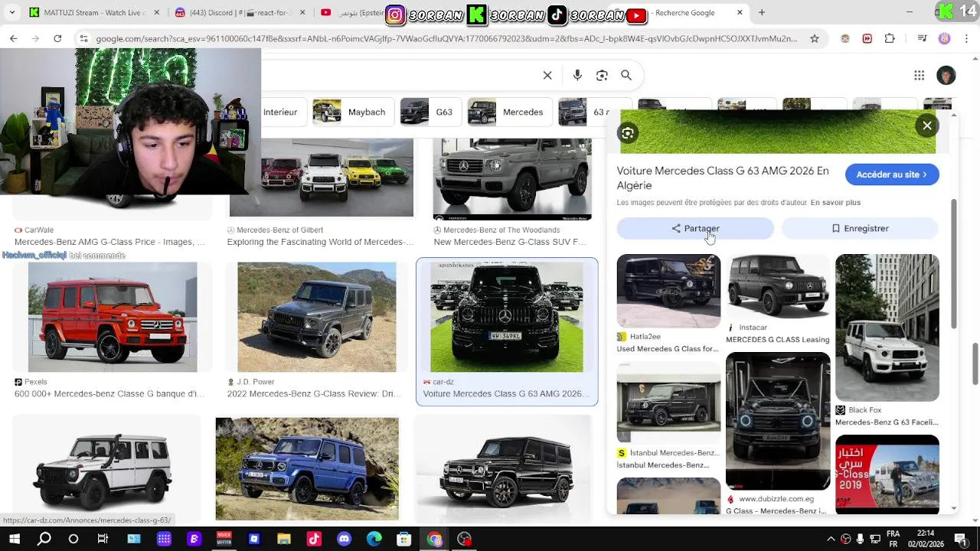Show hidden system tray icons
The width and height of the screenshot is (980, 551).
coord(831,539)
